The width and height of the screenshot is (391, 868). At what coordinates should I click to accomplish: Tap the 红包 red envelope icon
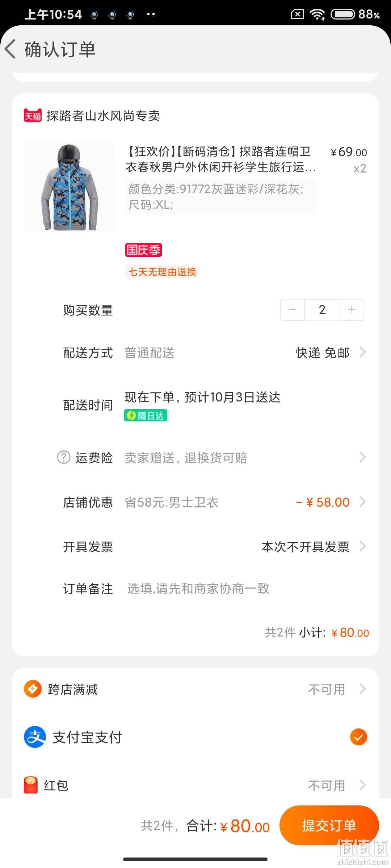tap(31, 785)
